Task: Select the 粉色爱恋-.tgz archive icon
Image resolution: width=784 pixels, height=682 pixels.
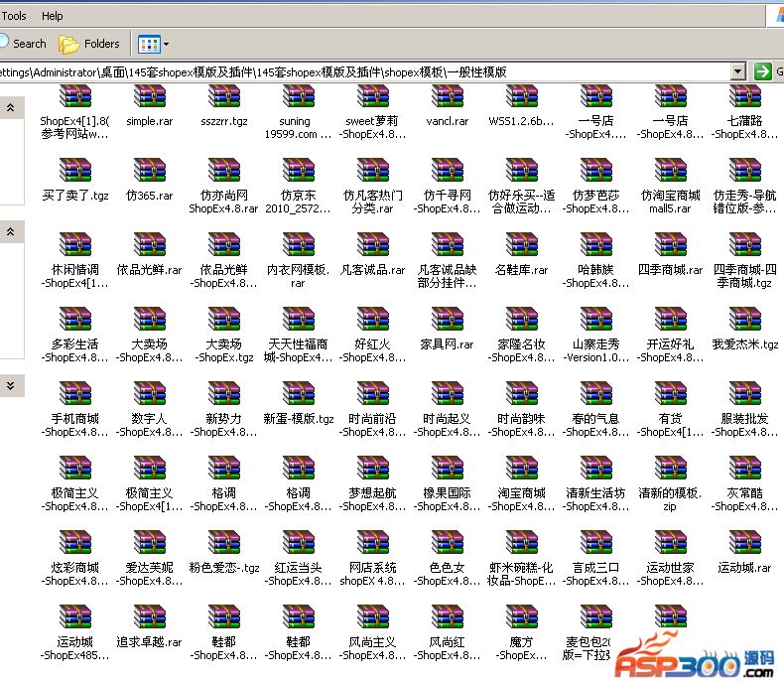Action: [x=224, y=542]
